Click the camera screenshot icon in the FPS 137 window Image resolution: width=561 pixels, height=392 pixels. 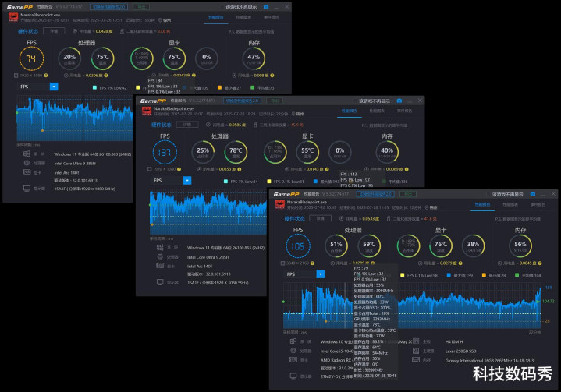tap(399, 101)
